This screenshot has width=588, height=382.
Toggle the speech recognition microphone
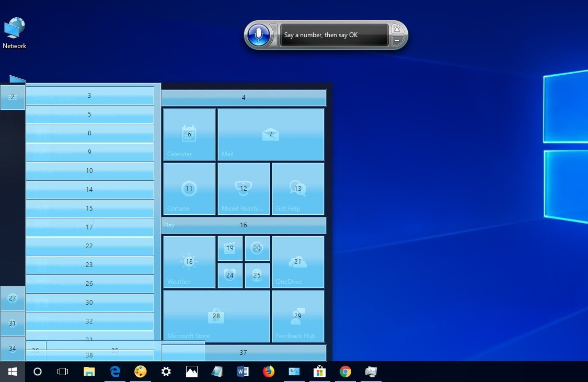(260, 34)
